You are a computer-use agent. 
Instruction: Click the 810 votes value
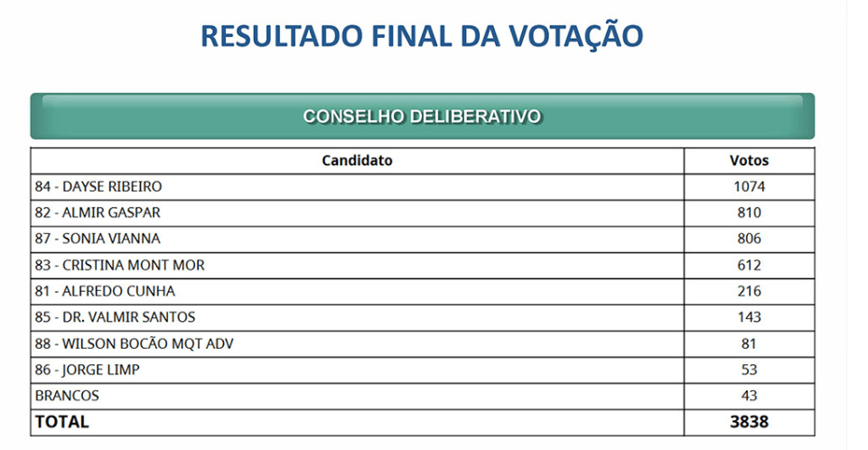(749, 213)
